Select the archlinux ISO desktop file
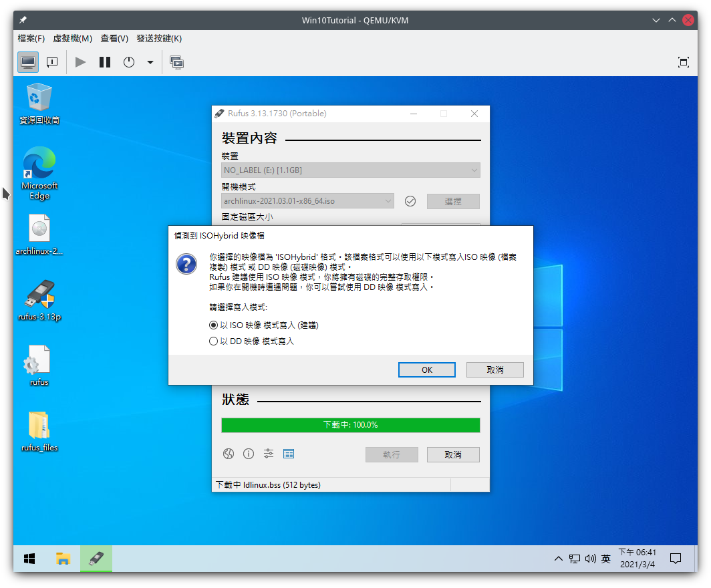This screenshot has height=588, width=711. 39,235
